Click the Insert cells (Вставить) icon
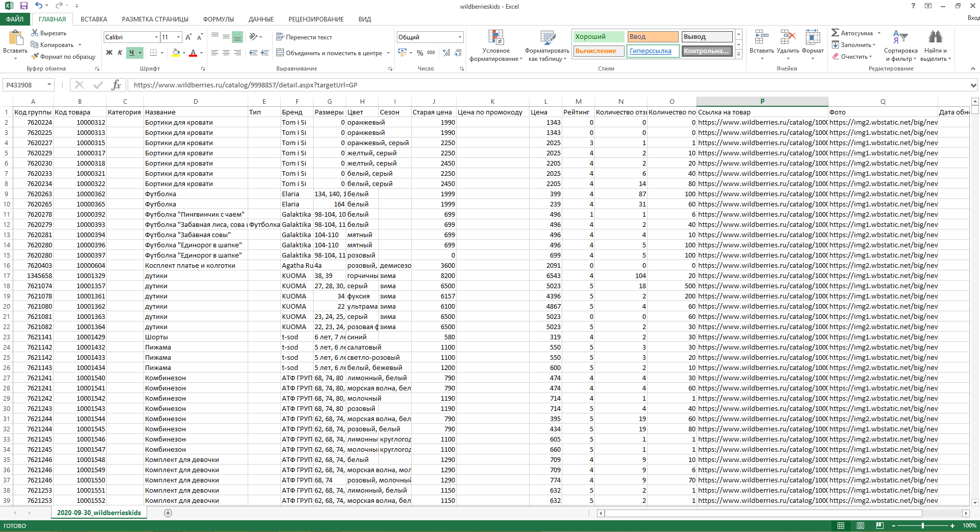Viewport: 980px width, 532px height. click(761, 37)
